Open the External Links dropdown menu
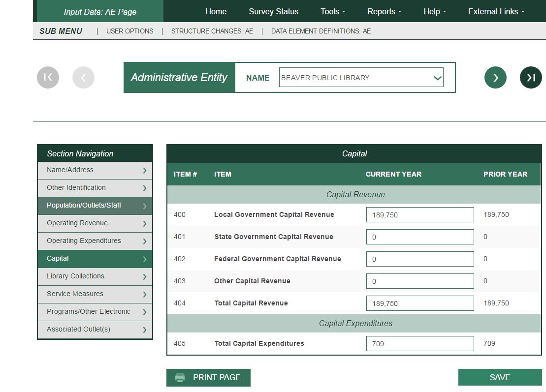 (x=496, y=11)
